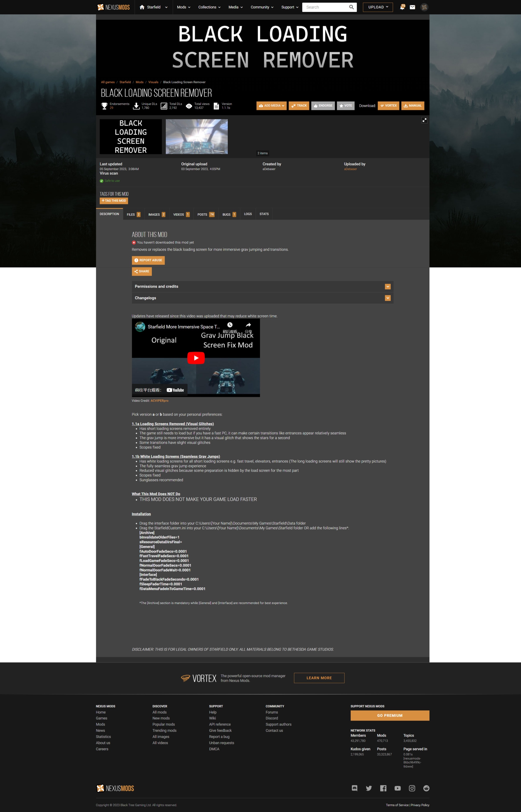Open the Mods dropdown menu
This screenshot has height=812, width=521.
click(x=184, y=7)
